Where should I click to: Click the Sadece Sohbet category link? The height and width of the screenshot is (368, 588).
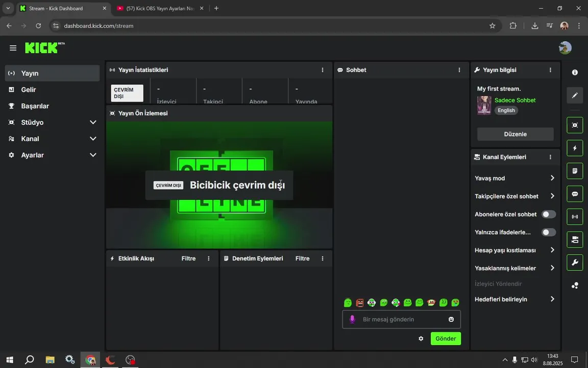coord(515,100)
